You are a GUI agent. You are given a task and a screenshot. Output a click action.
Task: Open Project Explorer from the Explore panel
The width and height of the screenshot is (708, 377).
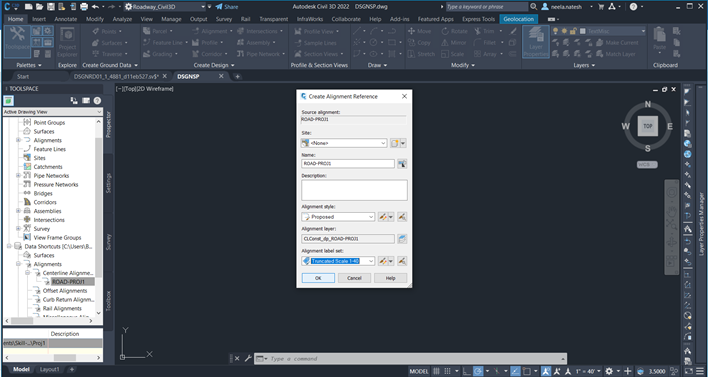(67, 41)
